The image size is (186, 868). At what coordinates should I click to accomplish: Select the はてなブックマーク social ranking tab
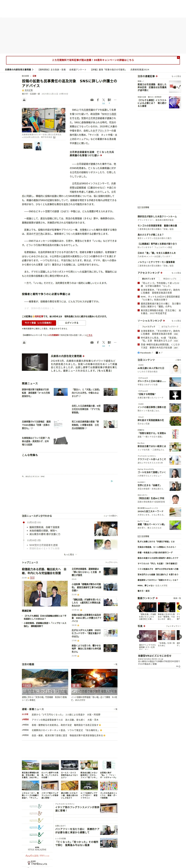[x=170, y=327]
